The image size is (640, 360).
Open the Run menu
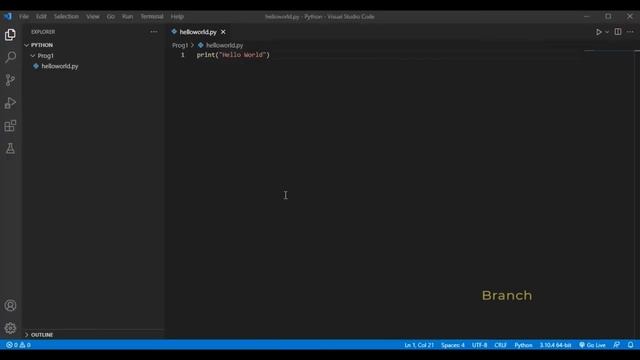coord(127,17)
